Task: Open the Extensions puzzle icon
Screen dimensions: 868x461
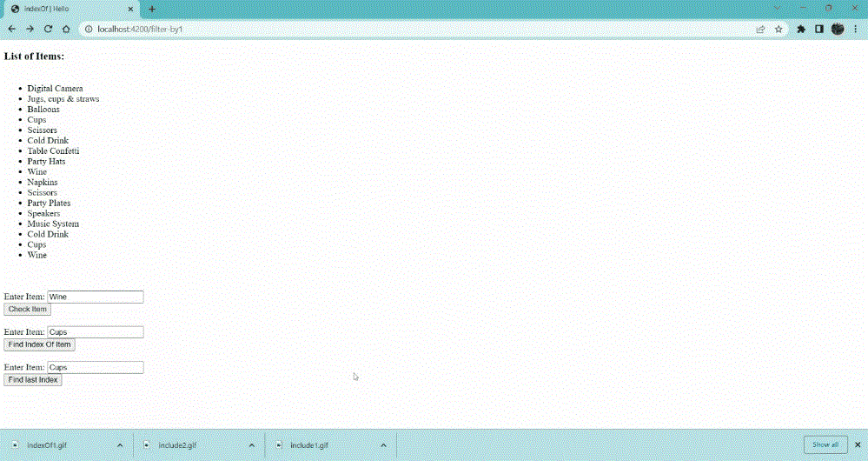Action: [801, 29]
